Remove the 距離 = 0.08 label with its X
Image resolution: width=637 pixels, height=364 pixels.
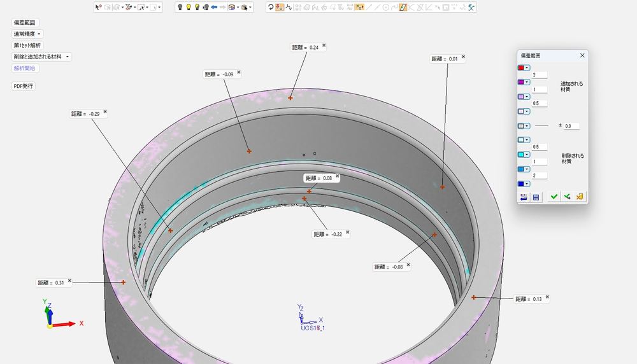point(337,176)
